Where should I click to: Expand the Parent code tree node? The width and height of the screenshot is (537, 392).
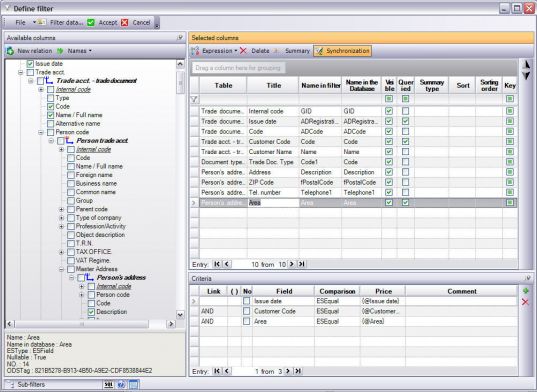pyautogui.click(x=61, y=209)
